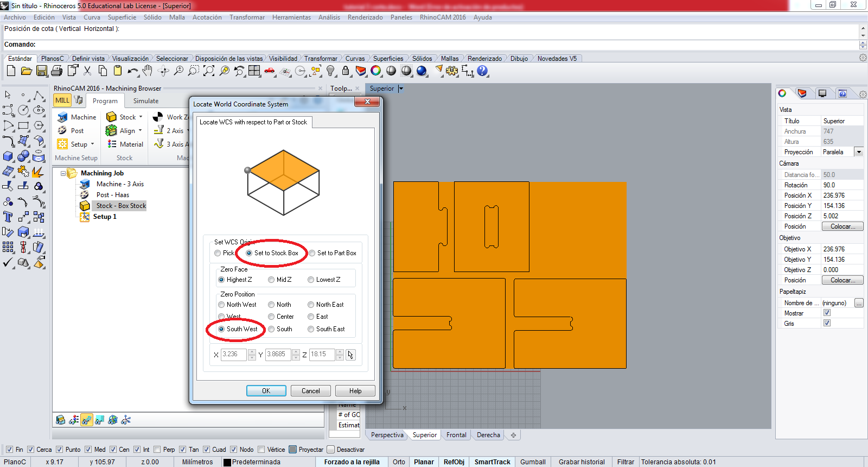Image resolution: width=868 pixels, height=467 pixels.
Task: Select the Mid Z zero face
Action: click(271, 280)
